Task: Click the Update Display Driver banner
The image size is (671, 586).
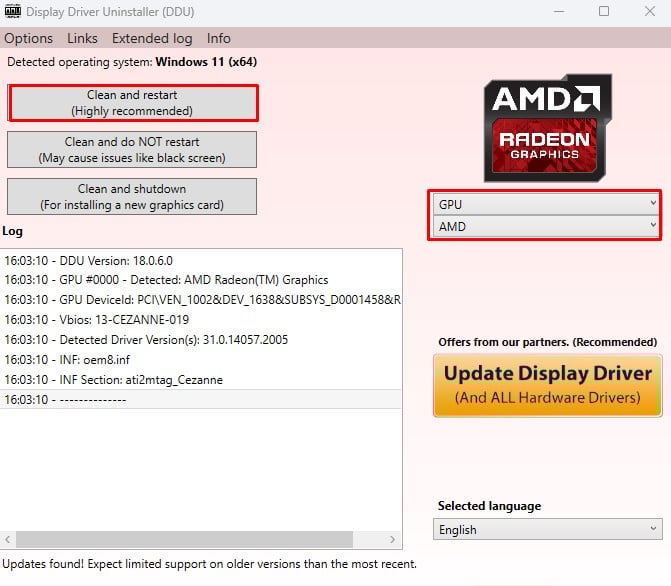Action: pyautogui.click(x=547, y=385)
